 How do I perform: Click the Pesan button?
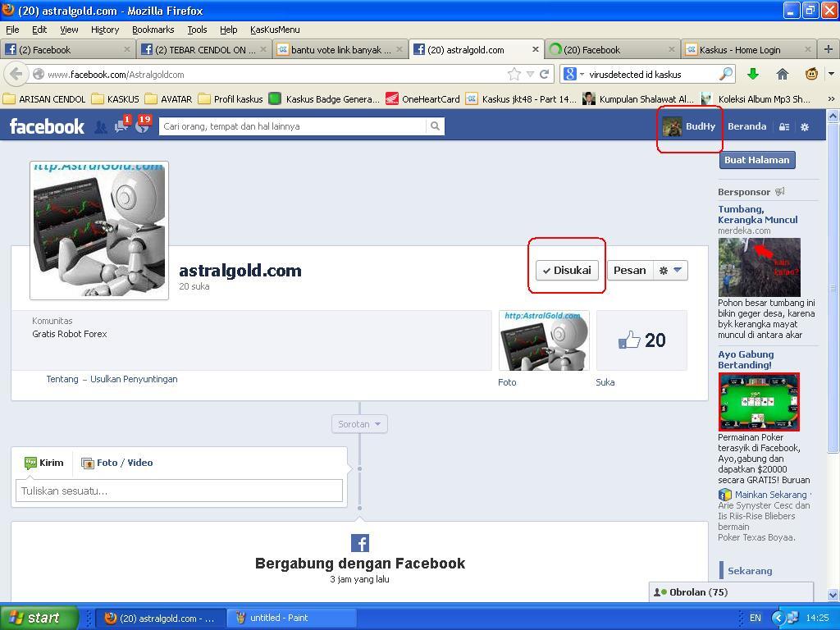630,270
